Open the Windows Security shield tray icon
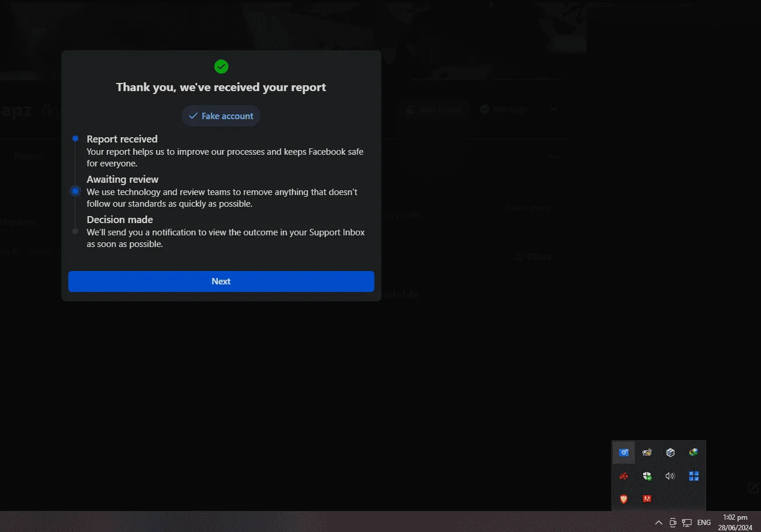This screenshot has height=532, width=761. [x=647, y=476]
